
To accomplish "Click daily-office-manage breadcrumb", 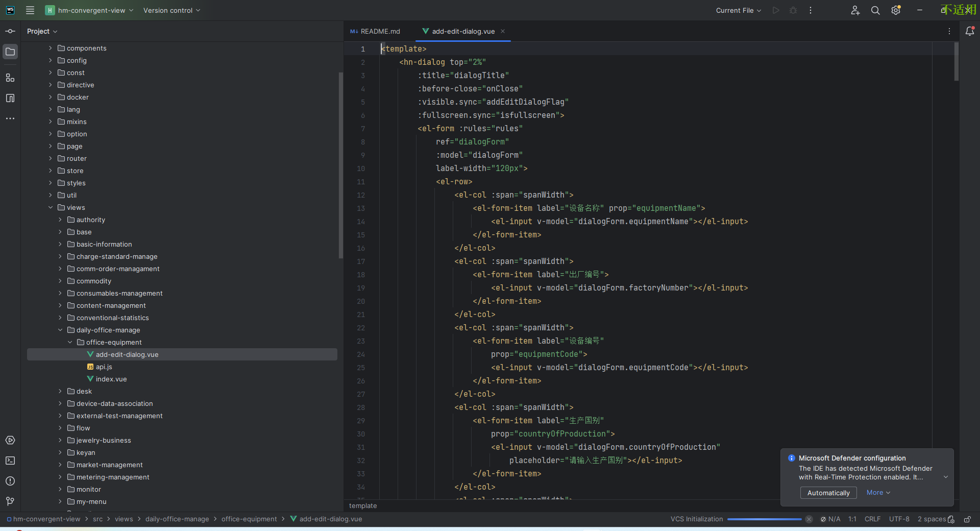I will click(x=177, y=519).
